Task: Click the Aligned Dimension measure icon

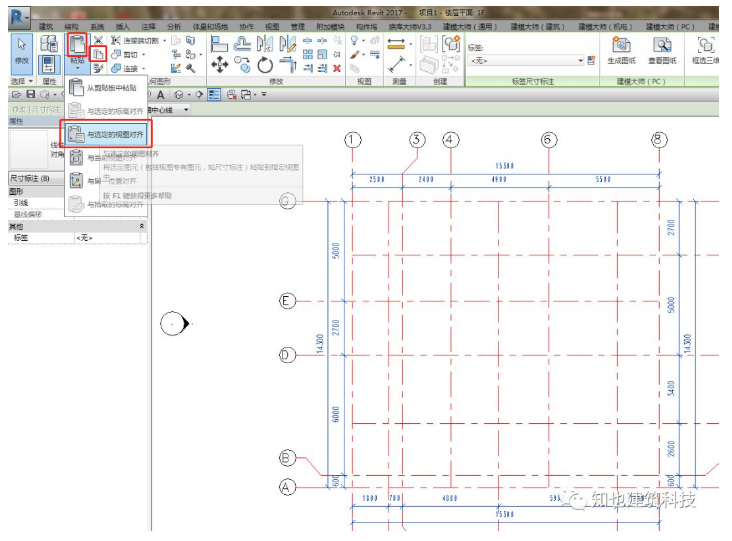Action: click(396, 44)
